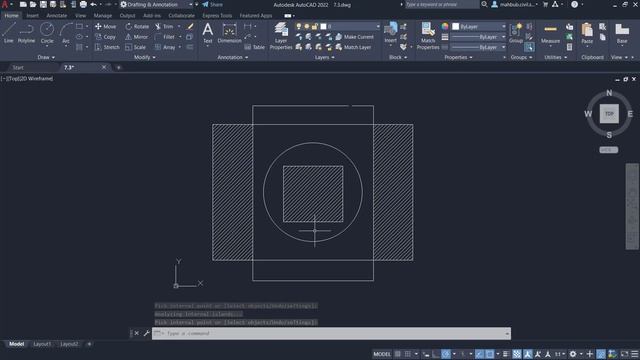Click the Copy tool in Modify panel
The image size is (640, 360).
105,37
